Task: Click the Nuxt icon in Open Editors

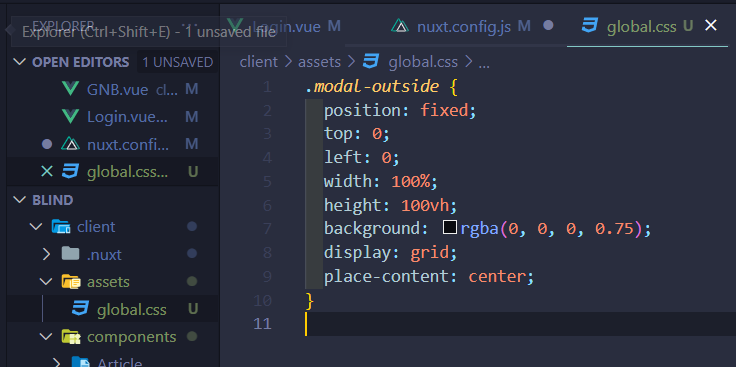Action: click(70, 145)
